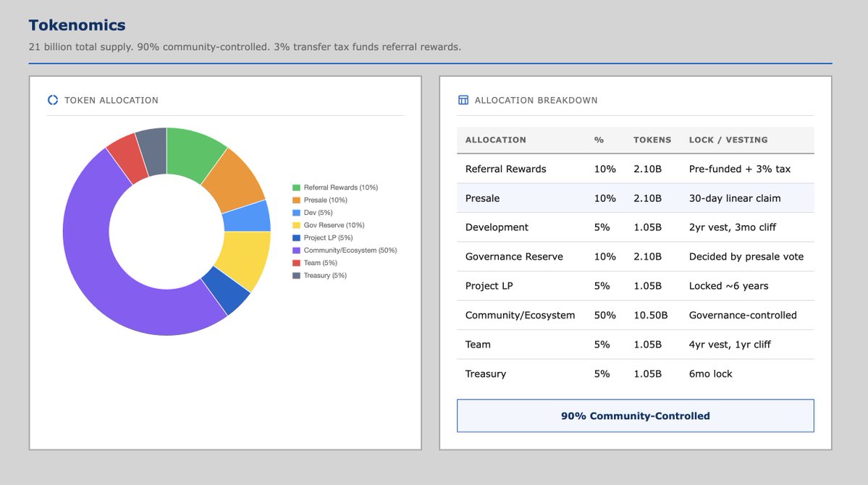
Task: Select the Team table cell
Action: (x=478, y=345)
